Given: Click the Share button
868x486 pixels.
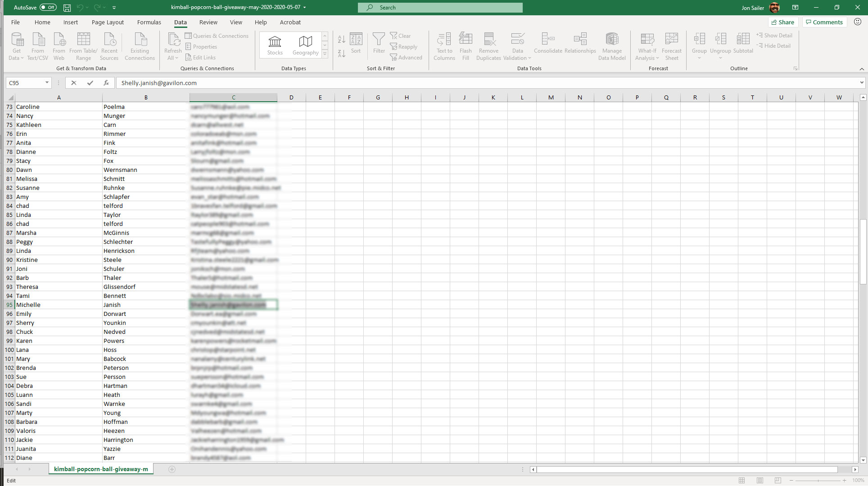Looking at the screenshot, I should (x=783, y=22).
